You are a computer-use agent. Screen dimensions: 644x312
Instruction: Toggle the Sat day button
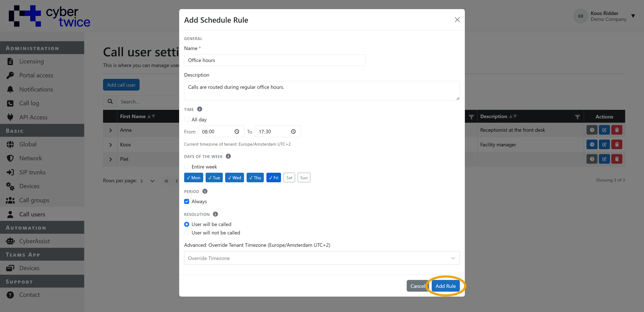289,178
